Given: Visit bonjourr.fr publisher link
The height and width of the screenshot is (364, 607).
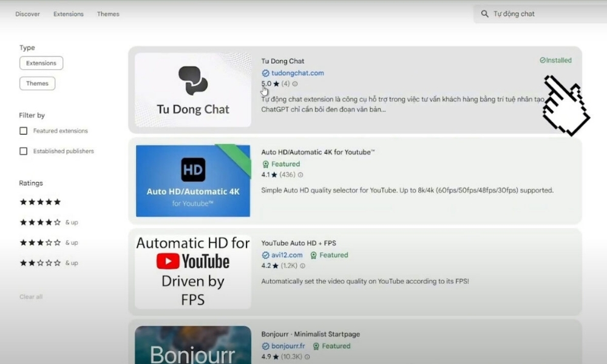Looking at the screenshot, I should tap(288, 346).
